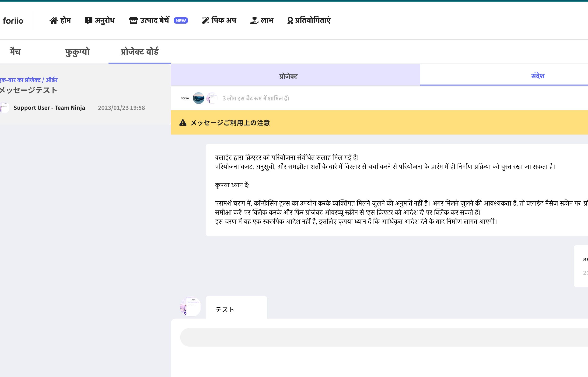Image resolution: width=588 pixels, height=377 pixels.
Task: Click the store icon for selling products
Action: [x=133, y=21]
